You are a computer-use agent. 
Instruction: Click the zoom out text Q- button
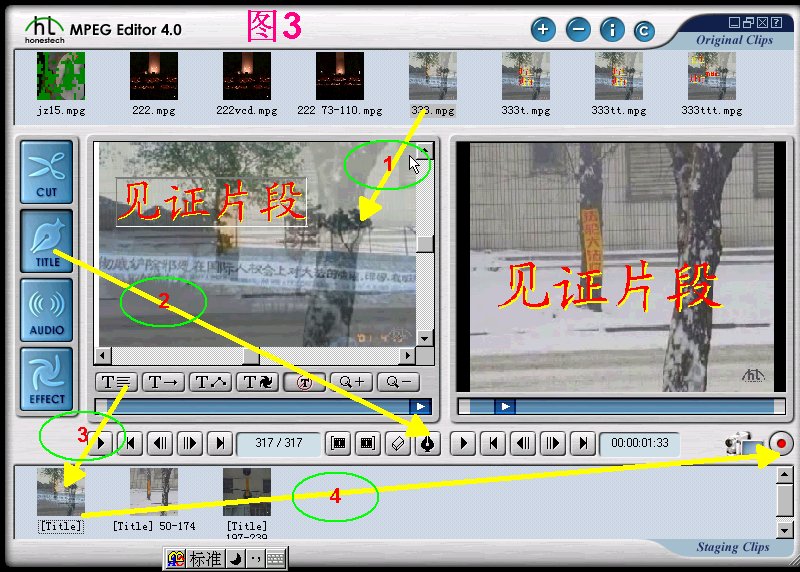398,381
